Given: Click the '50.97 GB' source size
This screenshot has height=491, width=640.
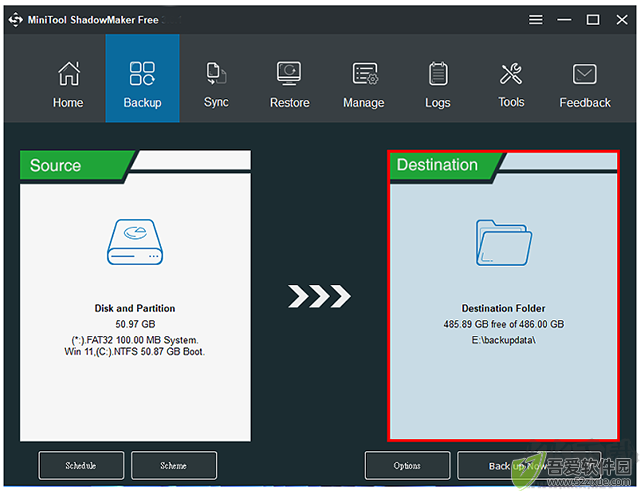Looking at the screenshot, I should pyautogui.click(x=135, y=324).
